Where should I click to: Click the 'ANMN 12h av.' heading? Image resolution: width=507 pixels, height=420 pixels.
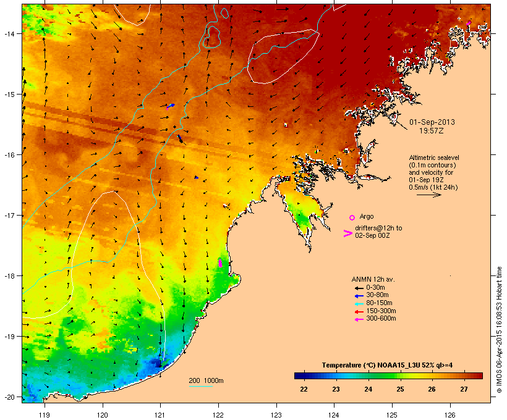[373, 279]
